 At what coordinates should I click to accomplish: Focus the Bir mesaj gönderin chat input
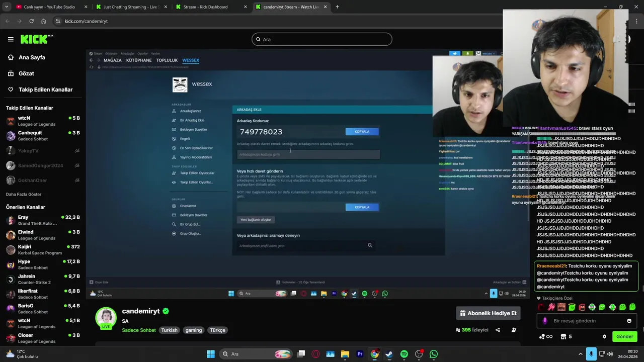(x=587, y=321)
